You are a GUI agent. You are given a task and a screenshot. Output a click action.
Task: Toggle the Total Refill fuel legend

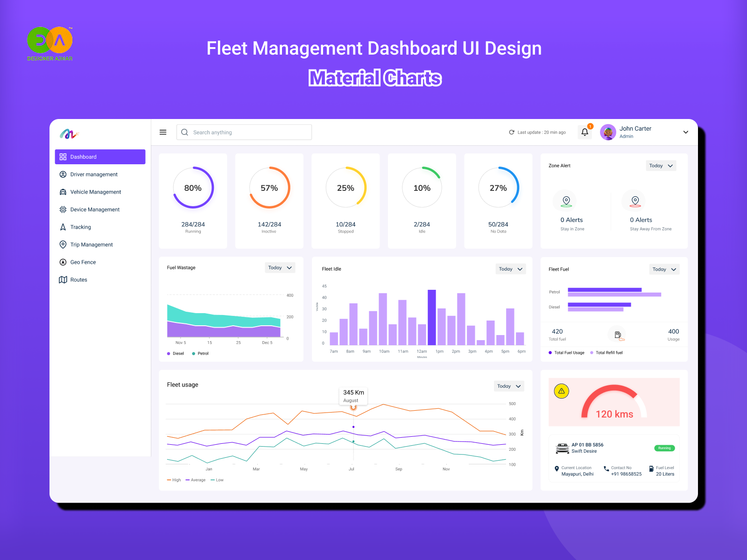tap(607, 353)
